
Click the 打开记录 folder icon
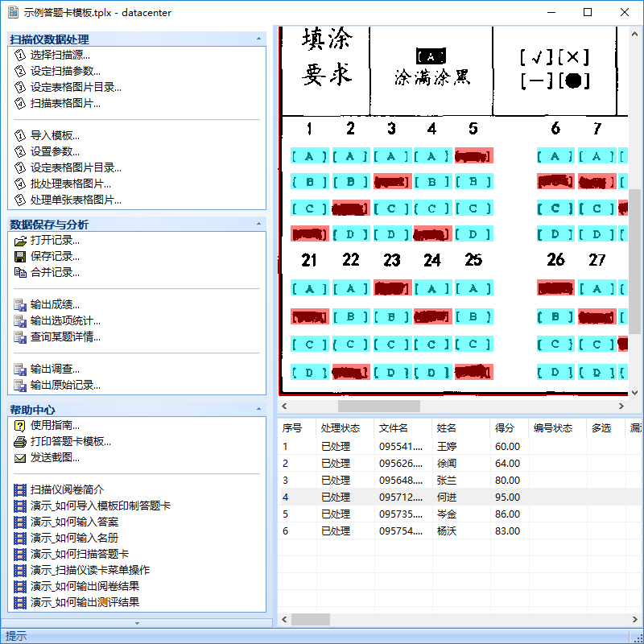pos(19,240)
